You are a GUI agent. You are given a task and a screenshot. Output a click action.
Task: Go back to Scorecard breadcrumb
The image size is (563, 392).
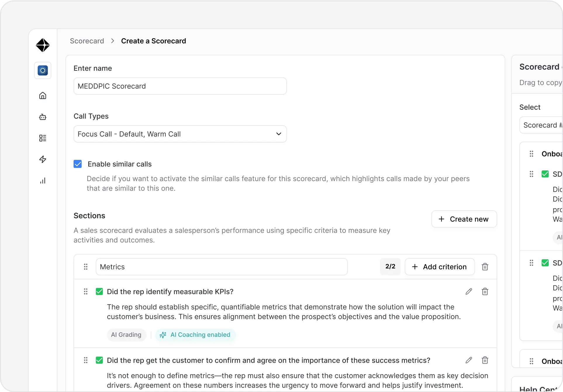pos(87,41)
